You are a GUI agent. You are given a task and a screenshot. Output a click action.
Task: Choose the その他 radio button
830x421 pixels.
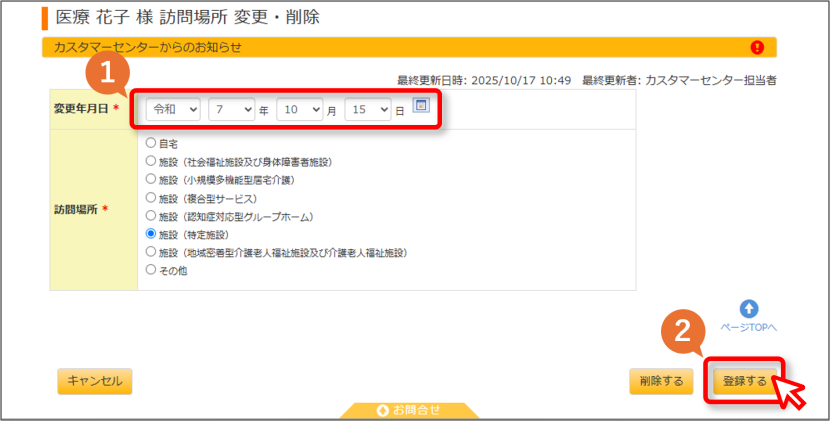click(x=151, y=270)
